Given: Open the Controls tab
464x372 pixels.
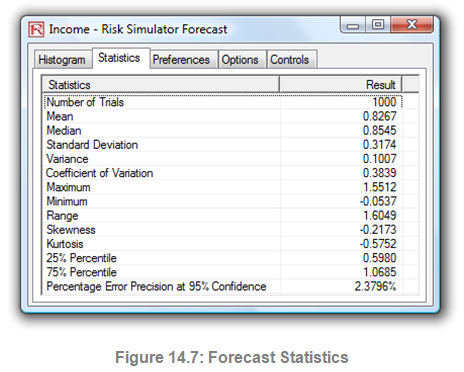Looking at the screenshot, I should [291, 60].
